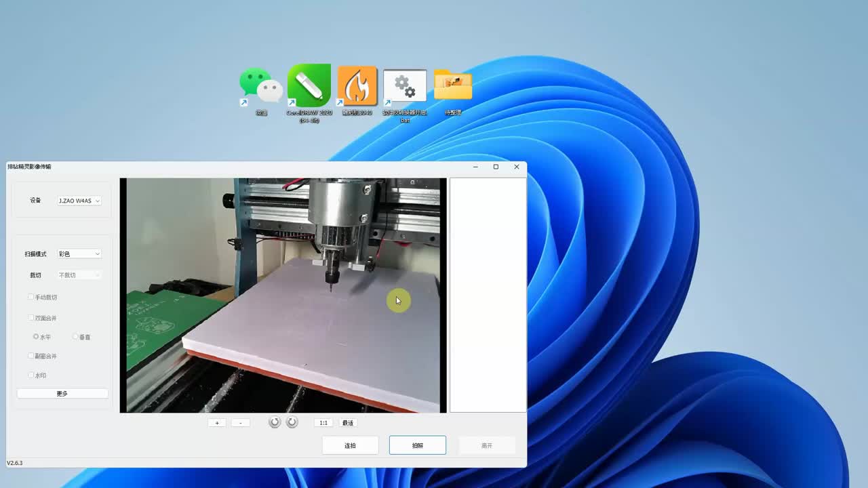Click the 更多 button in settings panel
Image resolution: width=868 pixels, height=488 pixels.
(x=62, y=394)
